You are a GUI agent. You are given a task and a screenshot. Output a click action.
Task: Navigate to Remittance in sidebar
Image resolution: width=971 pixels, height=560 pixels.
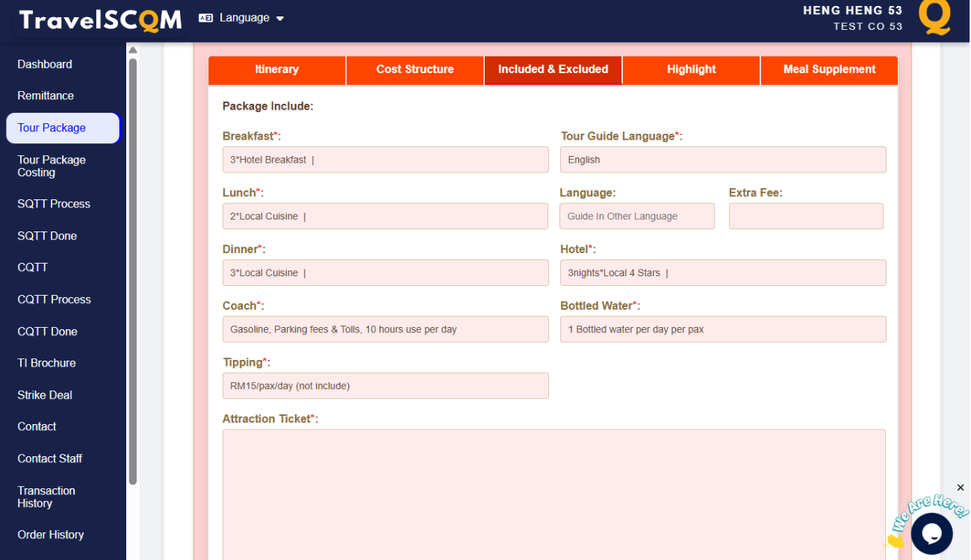click(46, 96)
